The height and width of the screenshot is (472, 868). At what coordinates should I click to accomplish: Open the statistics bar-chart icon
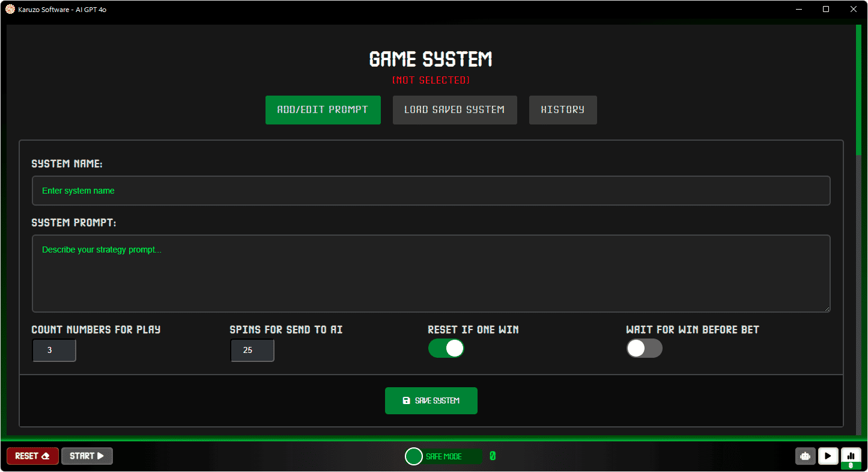(x=851, y=456)
